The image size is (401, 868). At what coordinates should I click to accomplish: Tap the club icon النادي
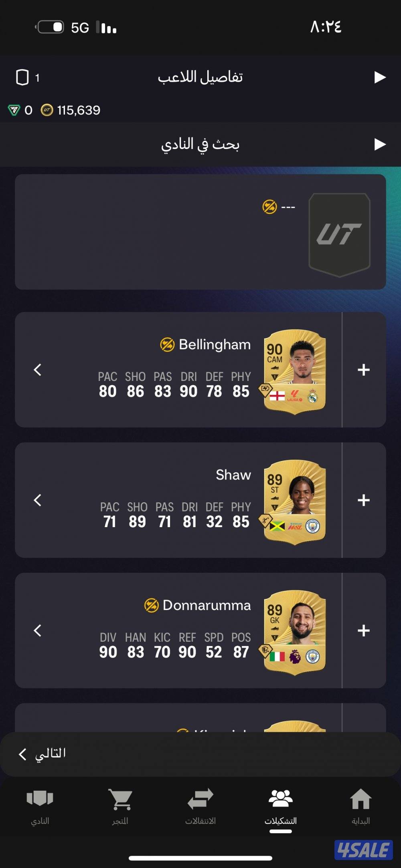[40, 806]
